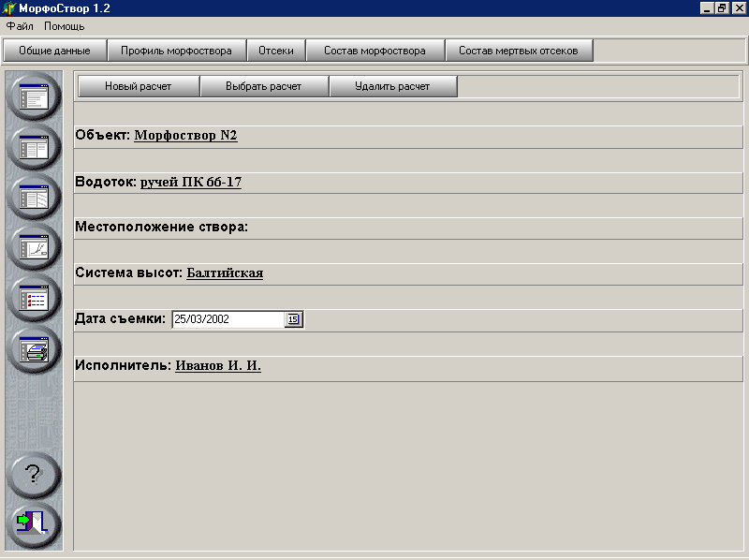Viewport: 749px width, 560px height.
Task: Click the sidebar red-blue list icon
Action: click(34, 298)
